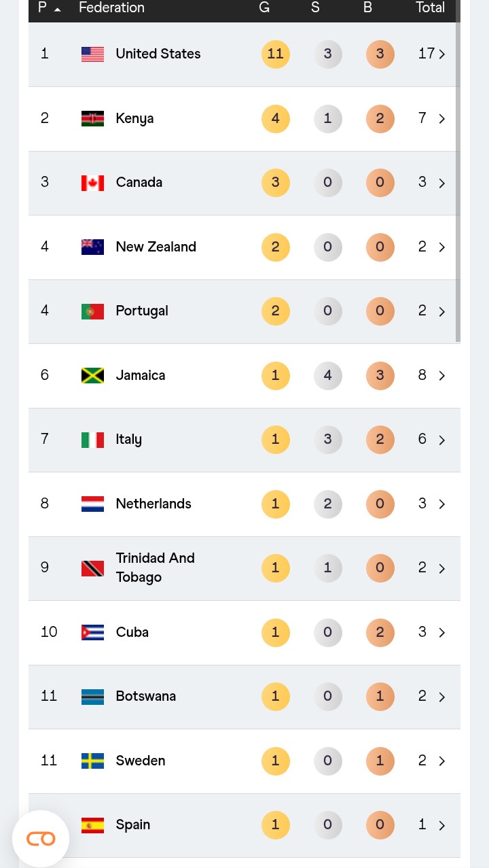Expand the Botswana row chevron
489x868 pixels.
click(442, 697)
